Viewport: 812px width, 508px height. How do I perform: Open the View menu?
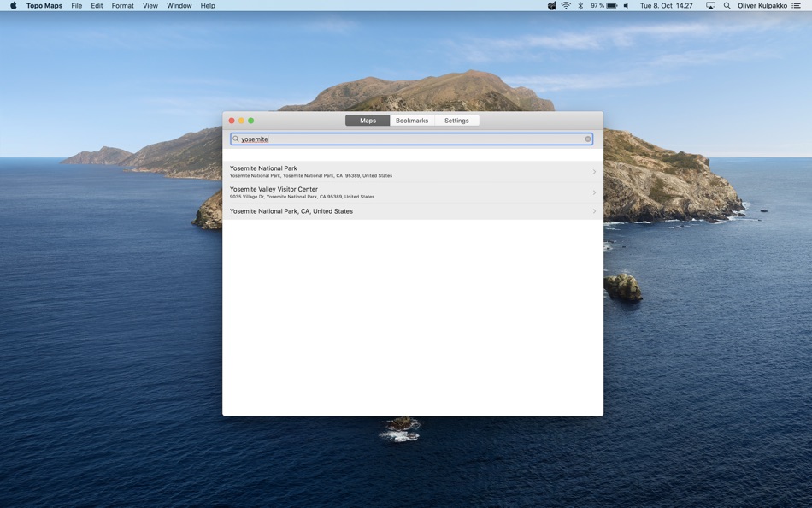click(150, 6)
